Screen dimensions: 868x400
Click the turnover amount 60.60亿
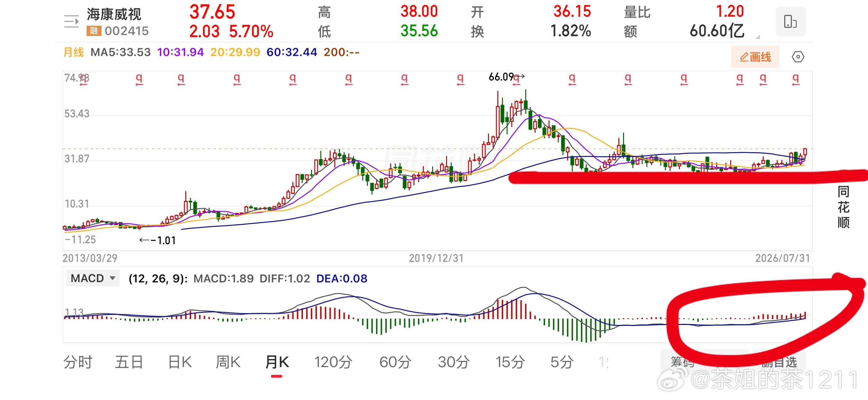[x=717, y=31]
